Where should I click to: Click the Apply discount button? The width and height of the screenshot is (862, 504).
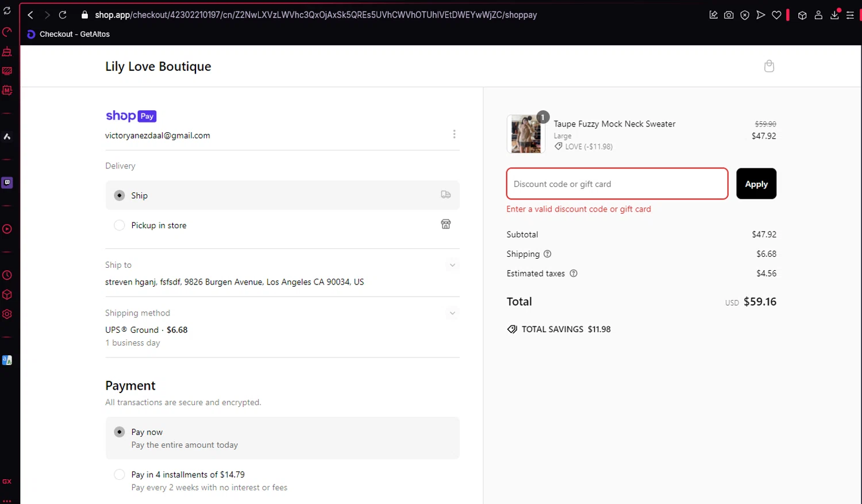click(x=756, y=184)
